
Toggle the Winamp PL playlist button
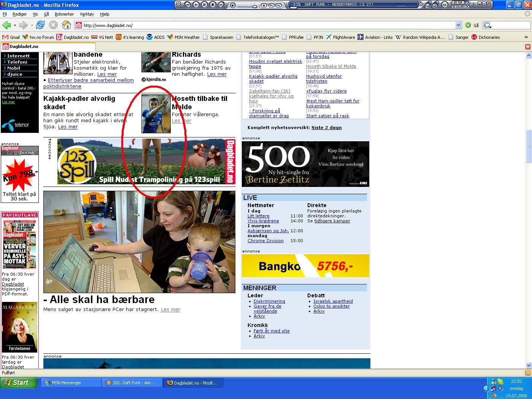[x=272, y=5]
